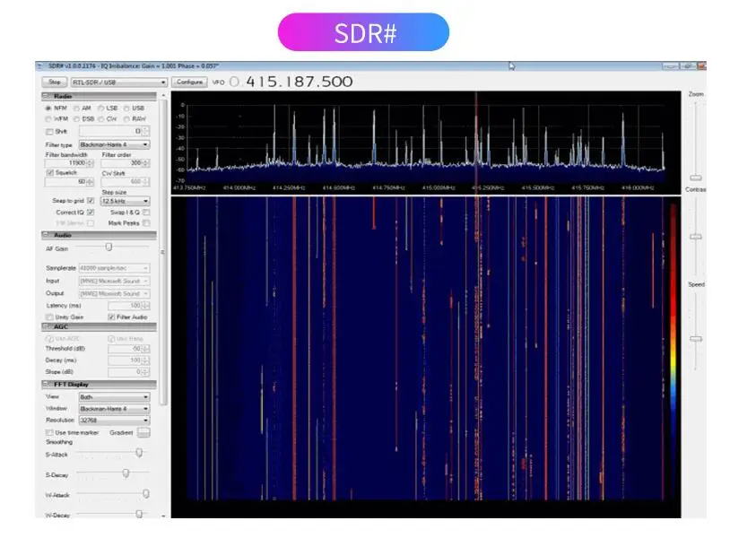The height and width of the screenshot is (538, 756).
Task: Open the FFT Resolution dropdown
Action: [114, 420]
